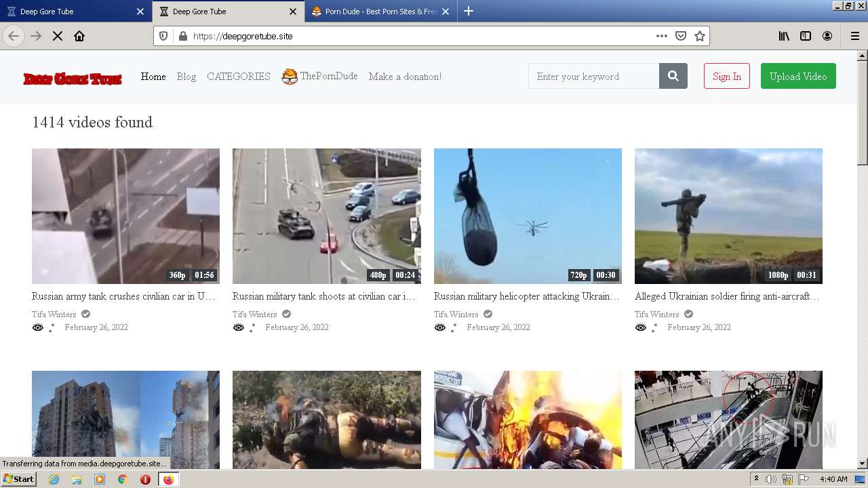Screen dimensions: 868x488
Task: Open the Blog navigation link
Action: [186, 77]
